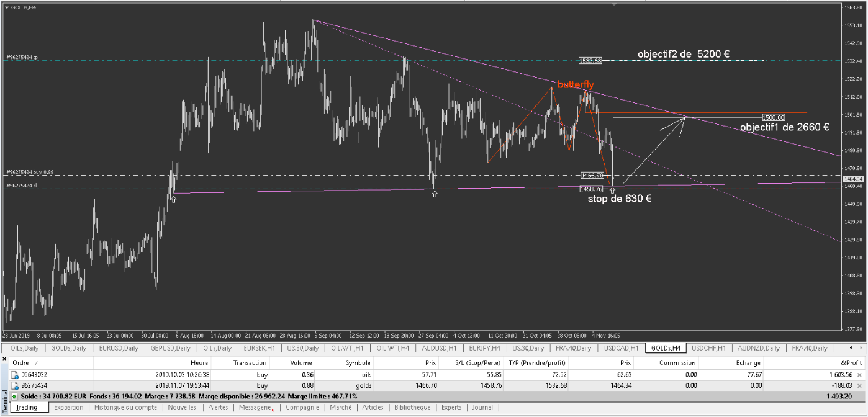Click the #96275424 buy 0.88 order line label
The width and height of the screenshot is (868, 417).
tap(30, 172)
